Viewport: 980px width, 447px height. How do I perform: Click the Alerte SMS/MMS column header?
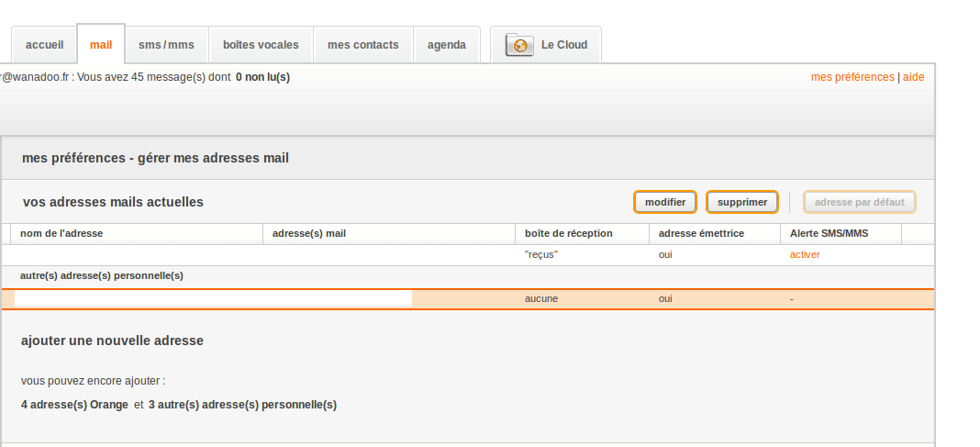point(829,233)
